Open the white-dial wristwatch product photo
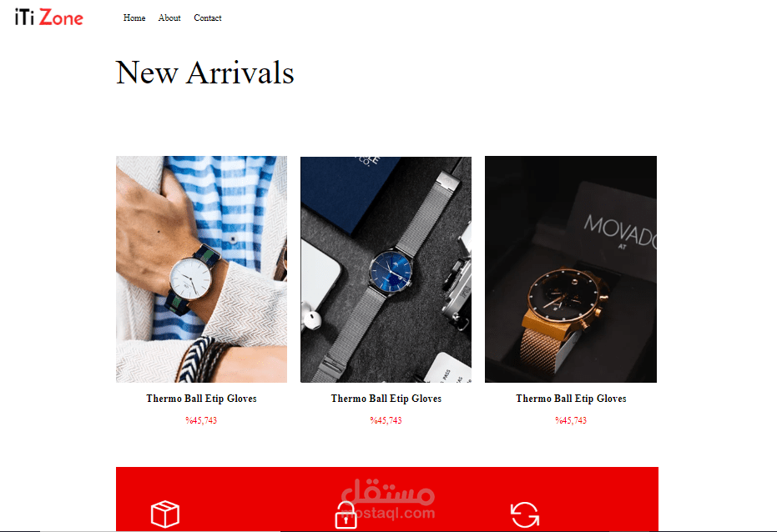The height and width of the screenshot is (532, 777). pos(202,269)
